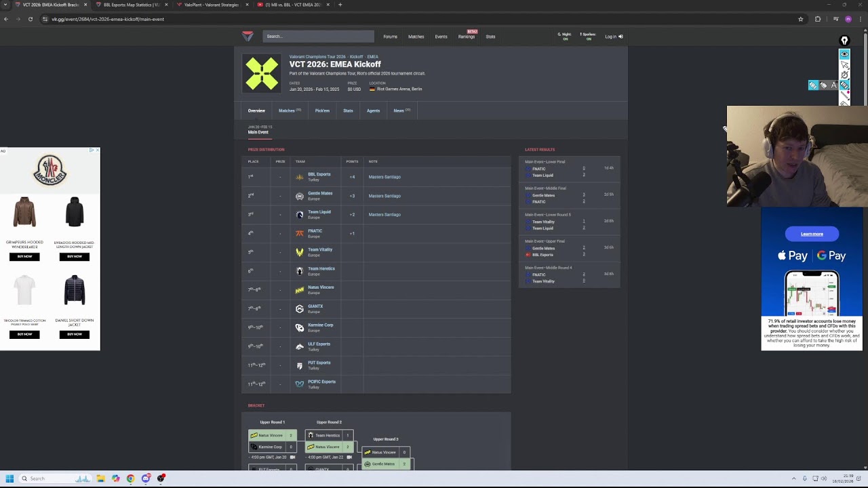The image size is (868, 488).
Task: Open the tab search dropdown arrow
Action: [6, 5]
